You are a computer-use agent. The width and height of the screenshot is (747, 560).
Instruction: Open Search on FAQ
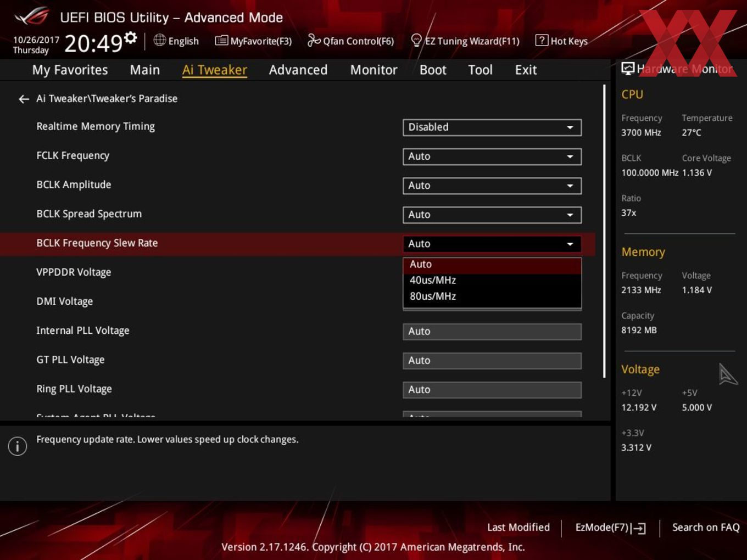(706, 527)
